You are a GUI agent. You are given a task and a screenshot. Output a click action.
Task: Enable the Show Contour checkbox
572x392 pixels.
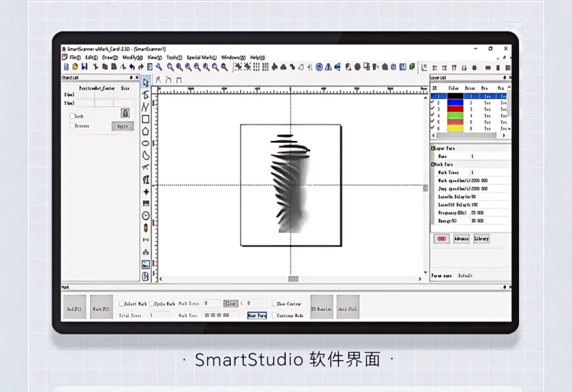click(273, 304)
